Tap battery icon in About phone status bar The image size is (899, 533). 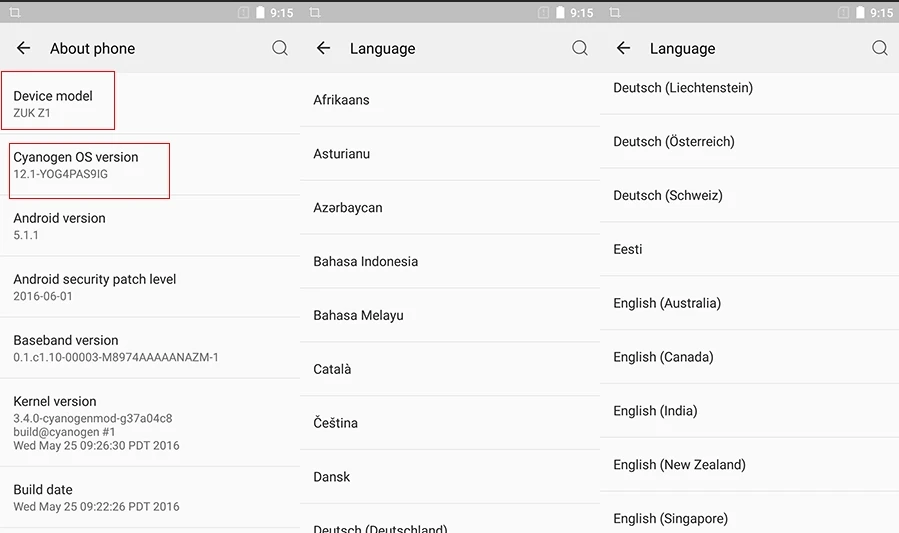click(260, 13)
